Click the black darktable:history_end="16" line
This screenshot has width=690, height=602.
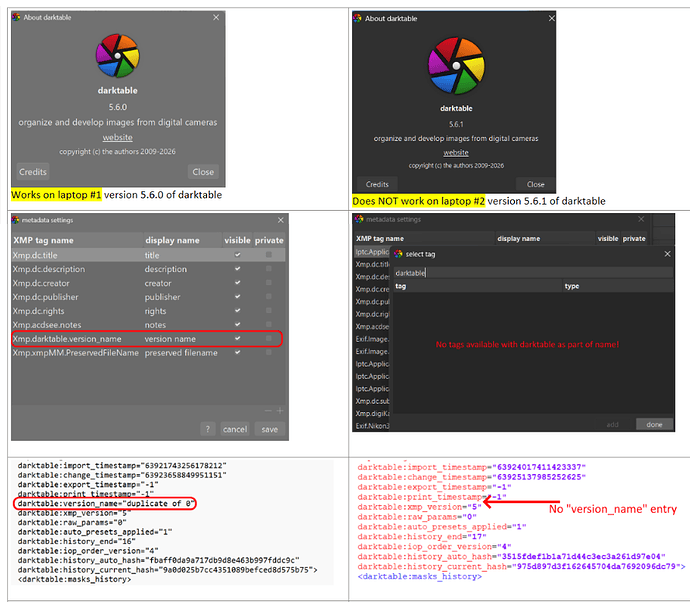(x=76, y=541)
